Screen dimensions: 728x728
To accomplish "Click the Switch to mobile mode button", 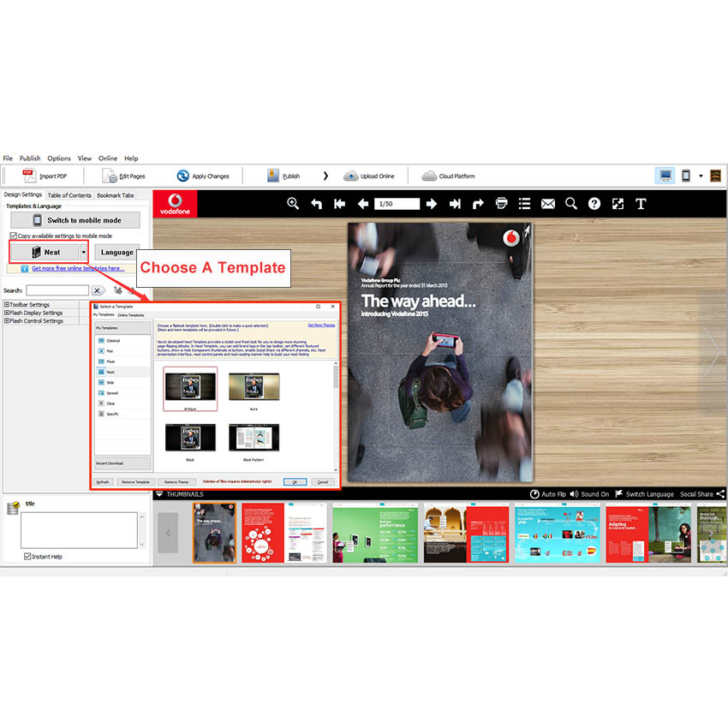I will pos(74,220).
